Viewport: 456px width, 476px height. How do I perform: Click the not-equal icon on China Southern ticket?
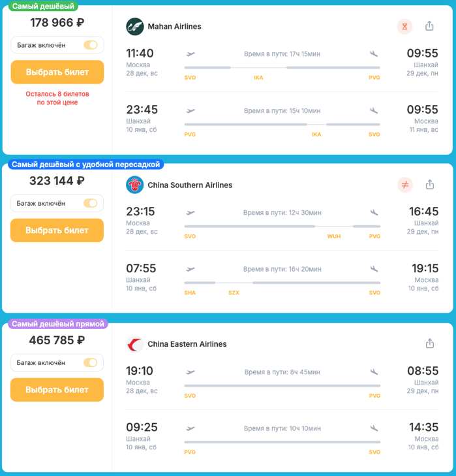(x=405, y=185)
